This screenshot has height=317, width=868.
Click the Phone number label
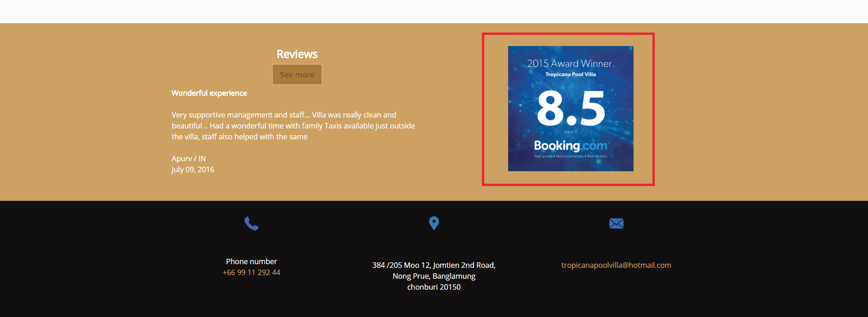tap(251, 261)
